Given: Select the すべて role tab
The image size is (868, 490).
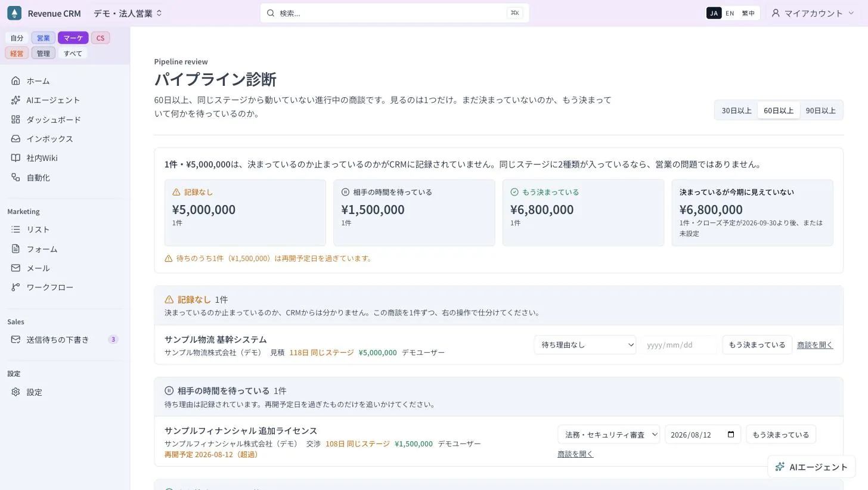Looking at the screenshot, I should pos(73,53).
